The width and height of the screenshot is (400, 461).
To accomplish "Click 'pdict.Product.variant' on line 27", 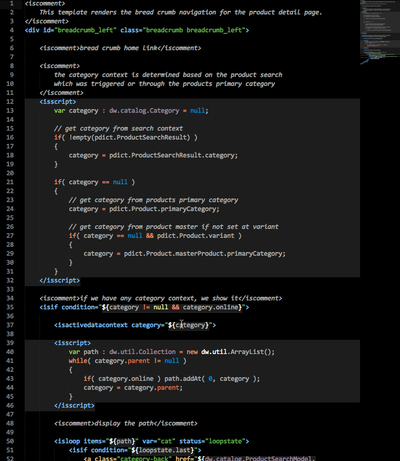I will 196,236.
